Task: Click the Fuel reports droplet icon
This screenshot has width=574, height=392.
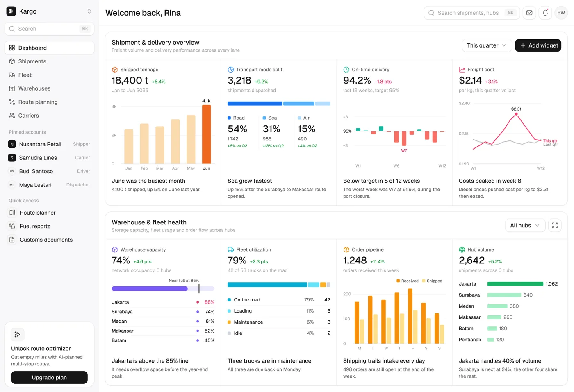Action: click(12, 226)
